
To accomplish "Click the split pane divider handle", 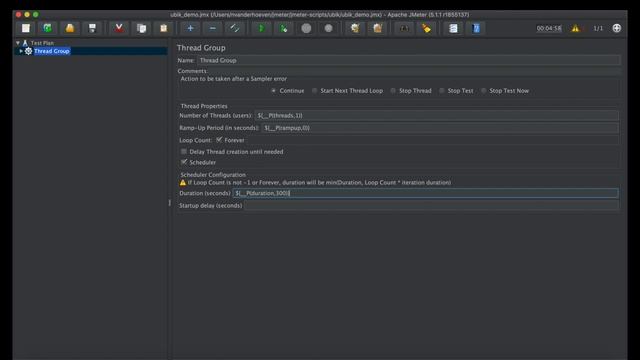I will tap(170, 202).
